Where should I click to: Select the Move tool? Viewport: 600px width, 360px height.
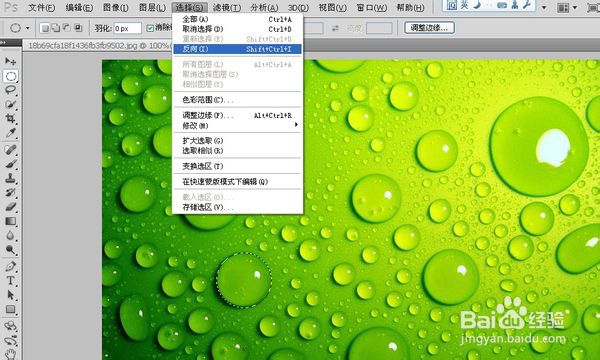pos(10,61)
